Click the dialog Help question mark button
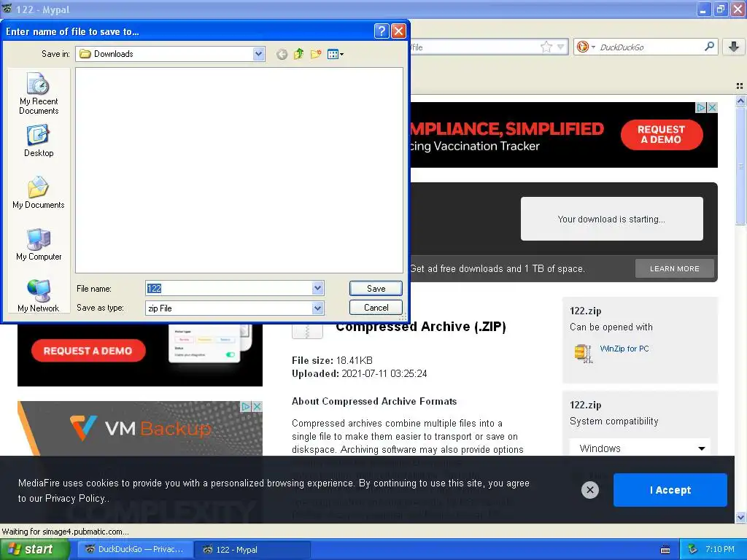The image size is (747, 560). click(x=381, y=31)
